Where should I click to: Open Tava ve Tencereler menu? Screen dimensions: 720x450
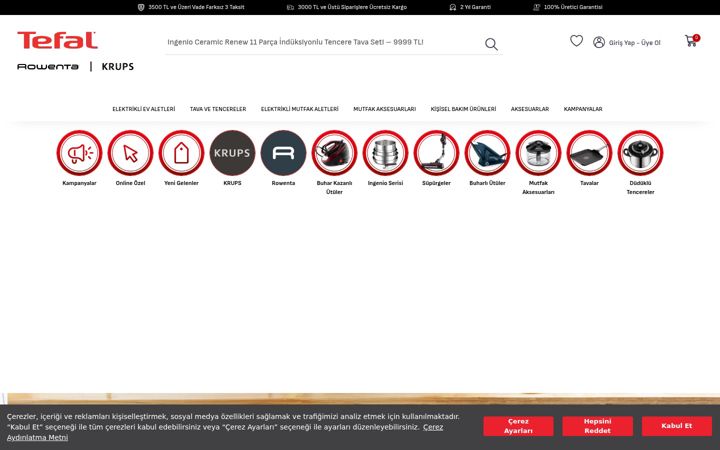click(218, 109)
